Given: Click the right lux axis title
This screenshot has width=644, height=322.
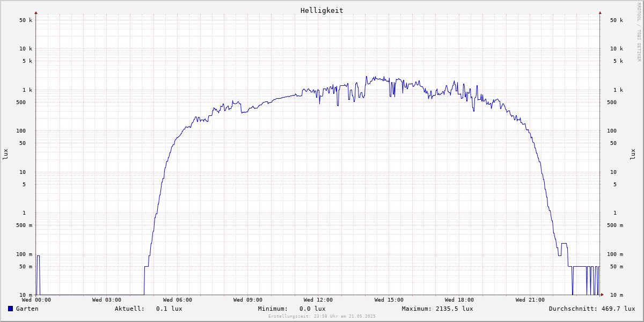Looking at the screenshot, I should tap(633, 154).
